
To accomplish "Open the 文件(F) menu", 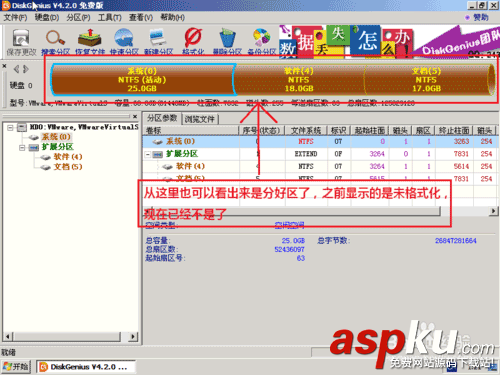I will pyautogui.click(x=15, y=17).
